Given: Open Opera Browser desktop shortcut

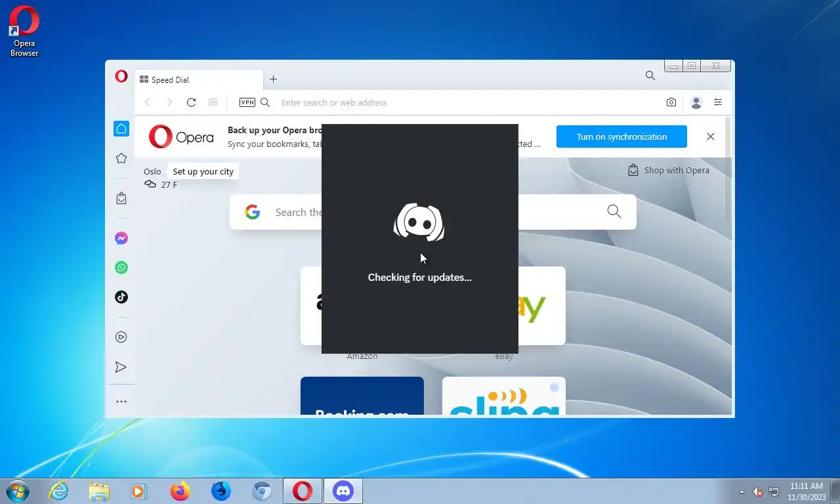Looking at the screenshot, I should (24, 31).
